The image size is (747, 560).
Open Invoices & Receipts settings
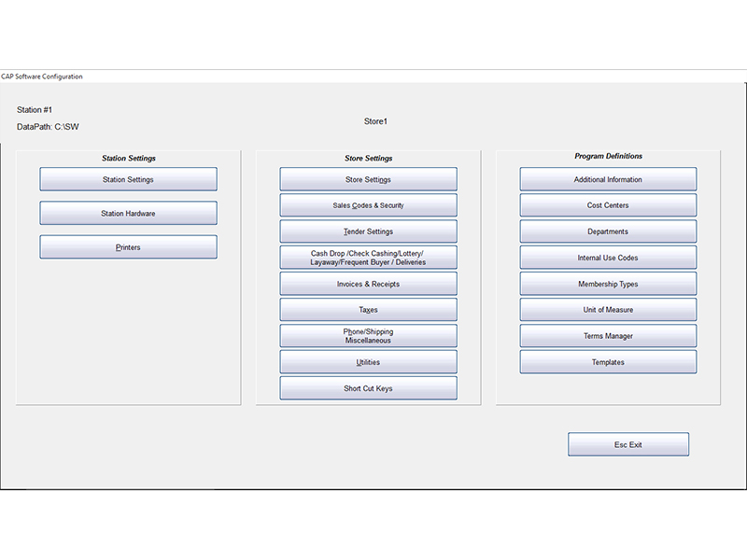tap(368, 284)
